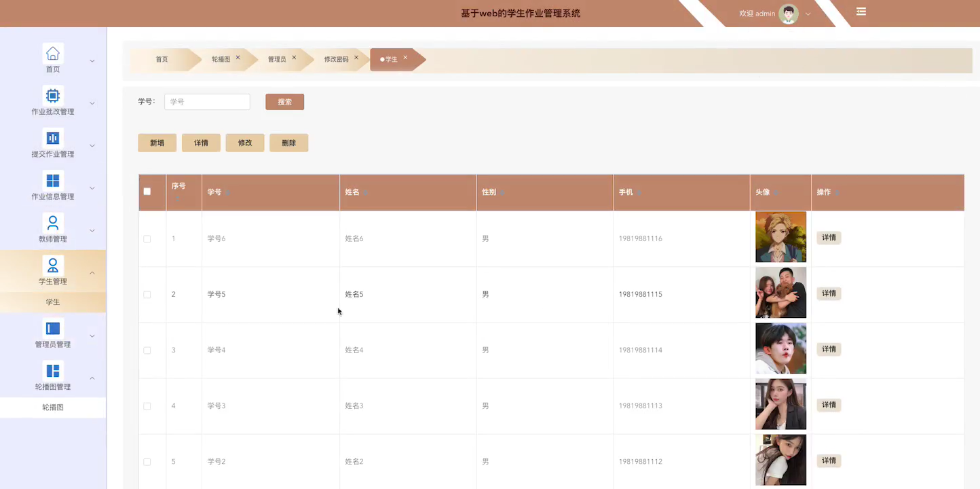Click the hamburger menu icon top right
Screen dimensions: 980x489
click(x=861, y=12)
